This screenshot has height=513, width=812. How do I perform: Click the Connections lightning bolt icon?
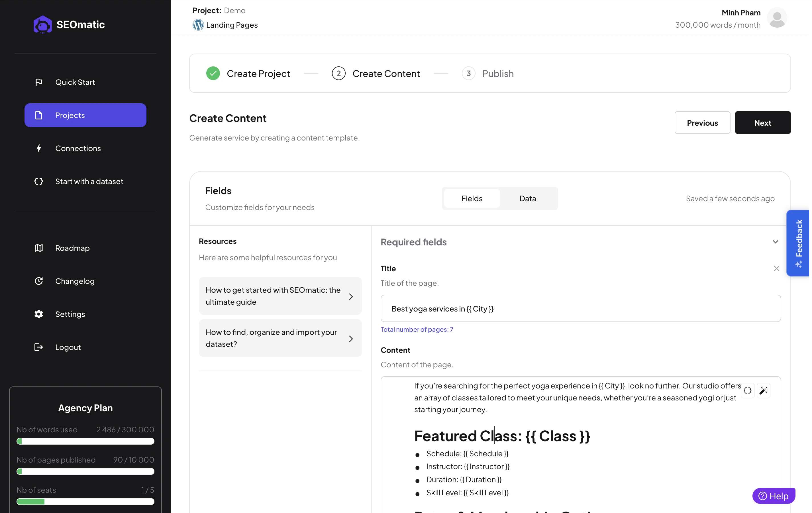pyautogui.click(x=39, y=148)
